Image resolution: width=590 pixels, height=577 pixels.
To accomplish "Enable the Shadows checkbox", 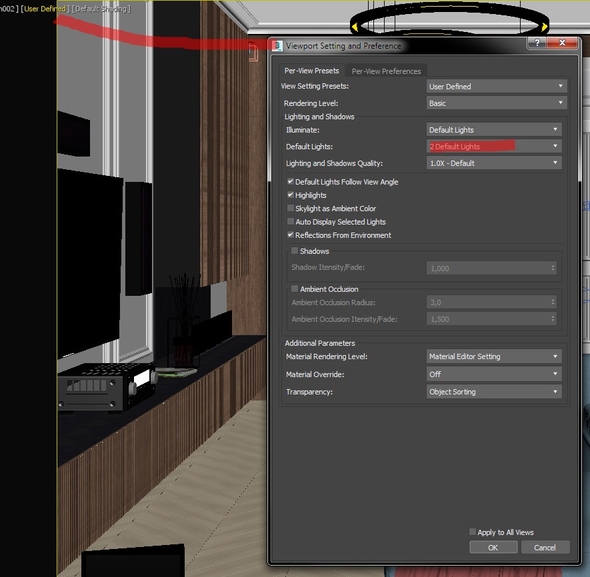I will coord(295,251).
